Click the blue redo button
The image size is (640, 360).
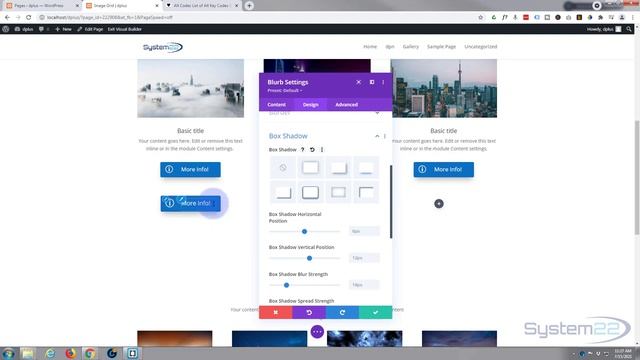[x=342, y=312]
